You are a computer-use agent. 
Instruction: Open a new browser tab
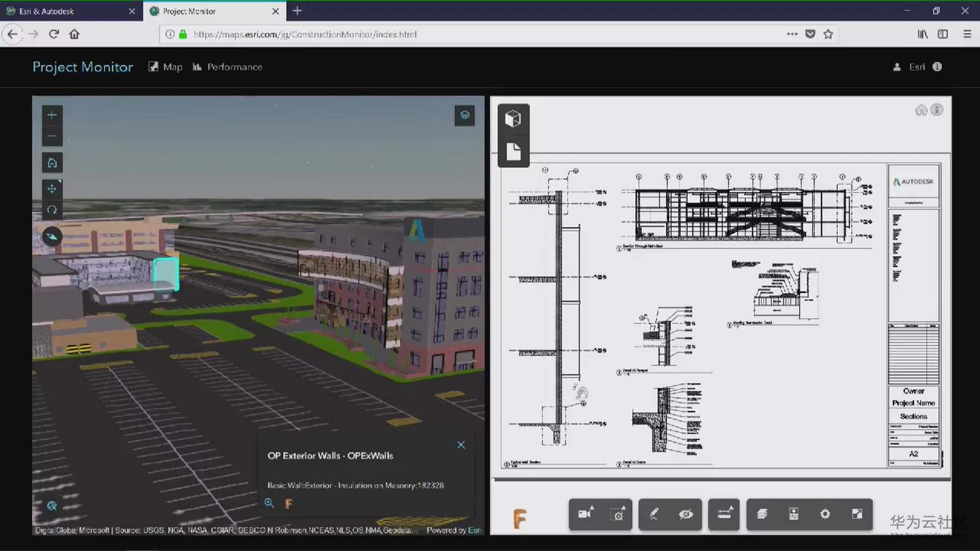(x=297, y=11)
